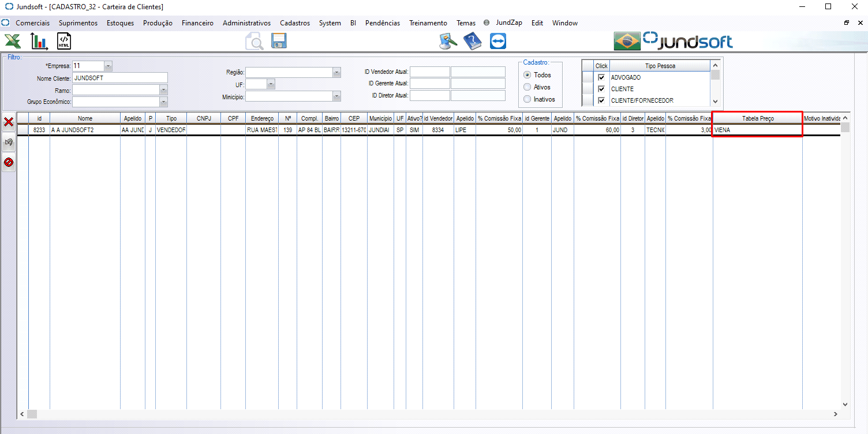Image resolution: width=868 pixels, height=434 pixels.
Task: Select the CEP cell 13211-670
Action: point(354,130)
